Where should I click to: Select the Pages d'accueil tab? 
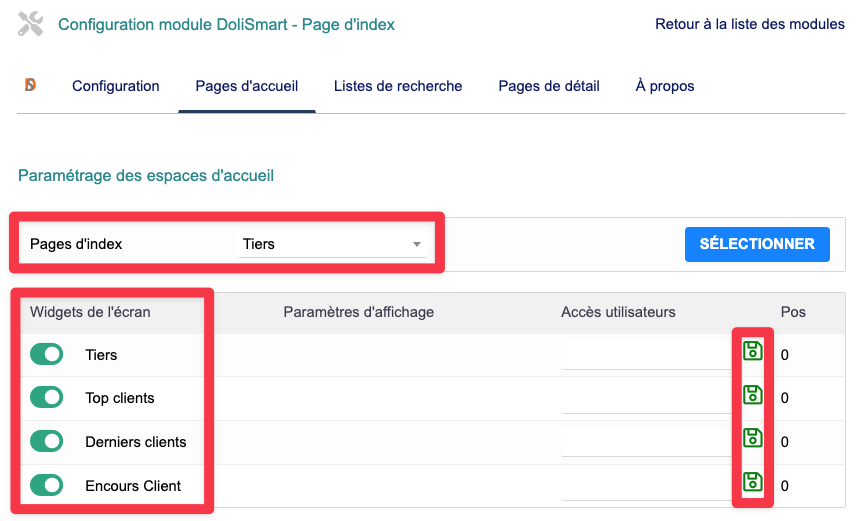(247, 86)
